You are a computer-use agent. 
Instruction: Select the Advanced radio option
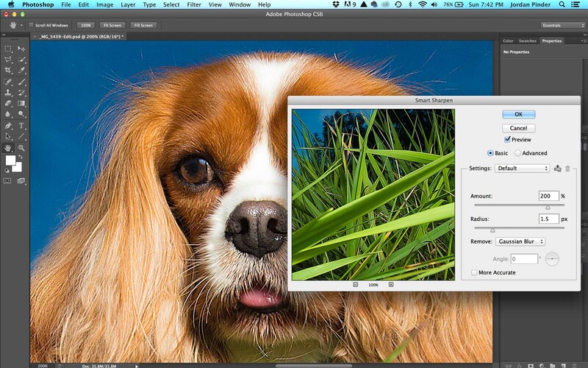point(518,153)
